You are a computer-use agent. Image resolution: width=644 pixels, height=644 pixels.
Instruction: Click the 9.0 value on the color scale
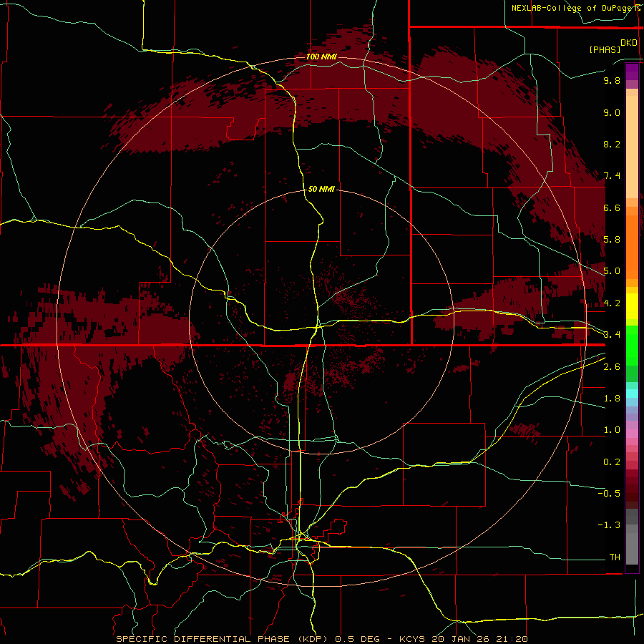tap(612, 112)
